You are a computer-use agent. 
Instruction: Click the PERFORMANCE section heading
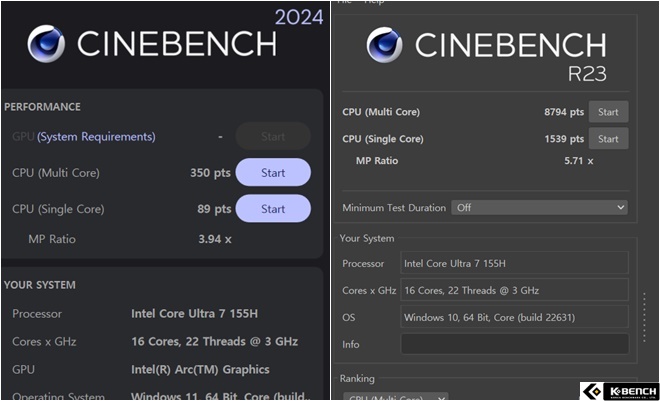tap(42, 107)
